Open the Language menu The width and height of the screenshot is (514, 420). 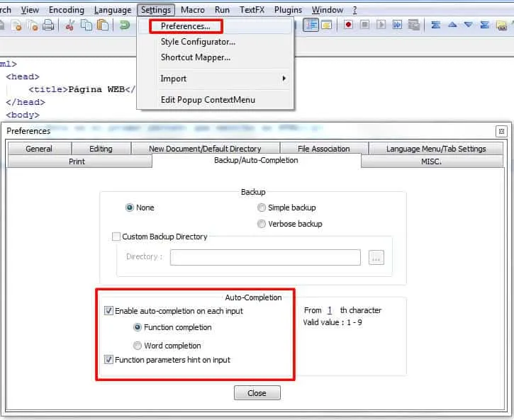tap(113, 10)
